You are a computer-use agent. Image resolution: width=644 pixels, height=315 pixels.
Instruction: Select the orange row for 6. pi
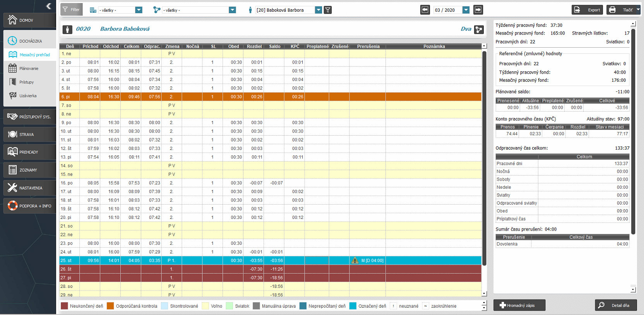(x=270, y=97)
